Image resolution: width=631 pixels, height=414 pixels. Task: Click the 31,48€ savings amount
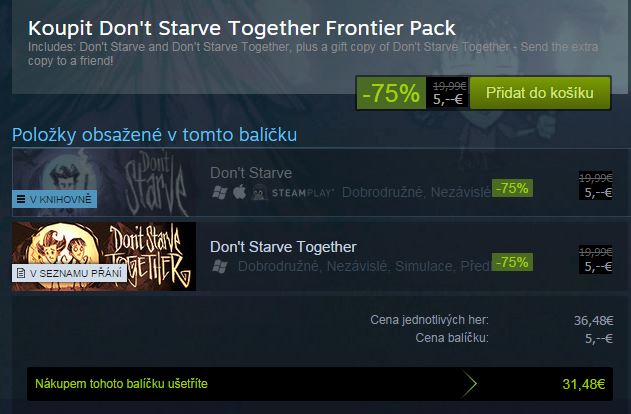584,384
